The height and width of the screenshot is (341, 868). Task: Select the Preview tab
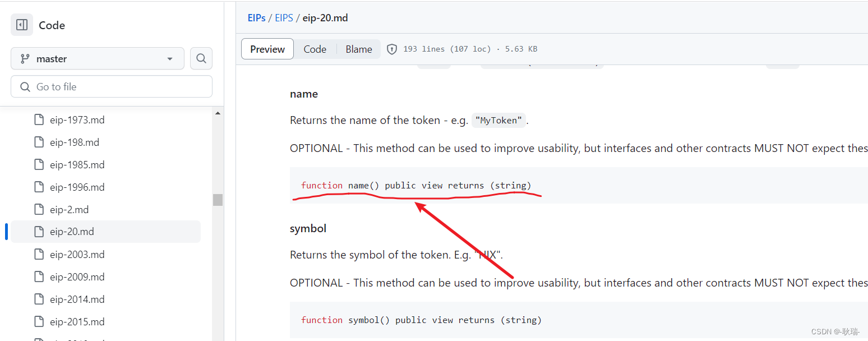point(267,49)
